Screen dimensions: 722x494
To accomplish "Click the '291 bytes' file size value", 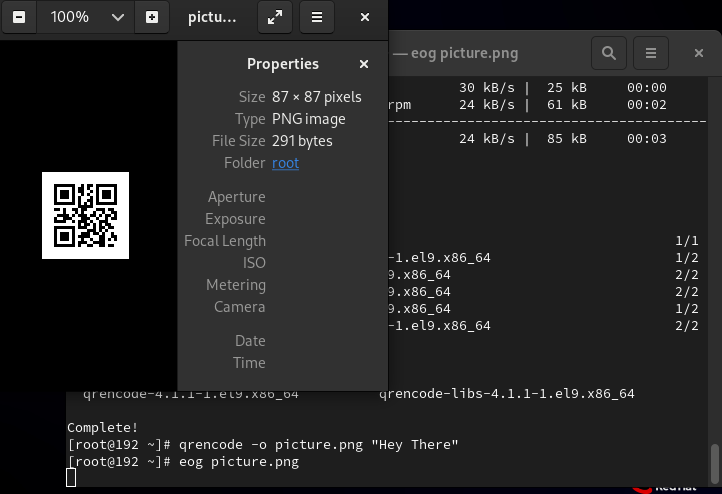I will 302,141.
